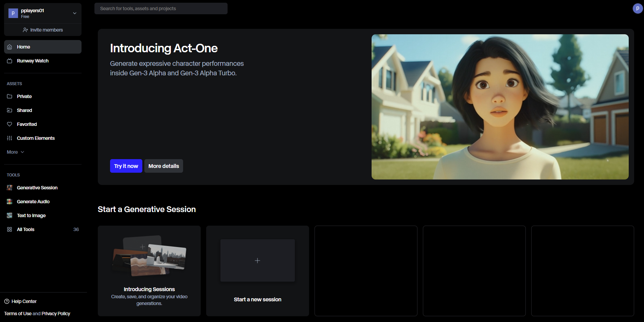Open the Privacy Policy link
This screenshot has width=644, height=322.
pos(56,314)
